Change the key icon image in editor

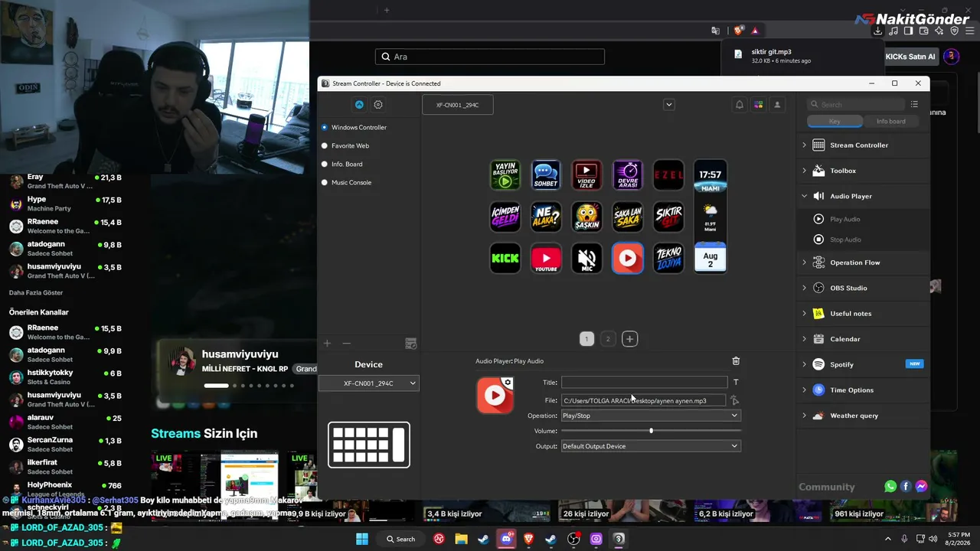click(x=495, y=395)
